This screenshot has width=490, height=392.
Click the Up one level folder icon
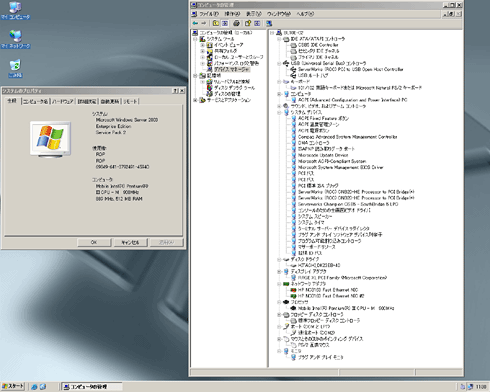point(216,23)
